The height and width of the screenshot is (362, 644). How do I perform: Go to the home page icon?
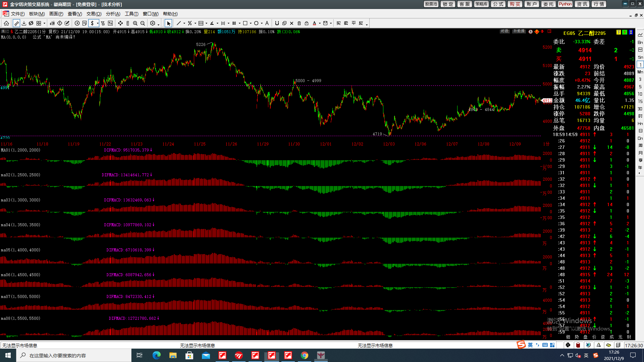(x=6, y=23)
